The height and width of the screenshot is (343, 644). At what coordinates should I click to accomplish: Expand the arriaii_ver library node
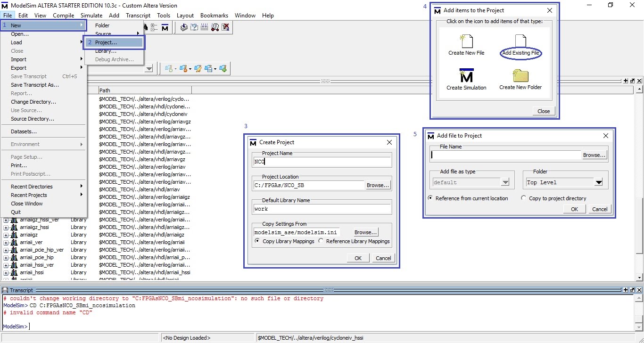click(6, 242)
